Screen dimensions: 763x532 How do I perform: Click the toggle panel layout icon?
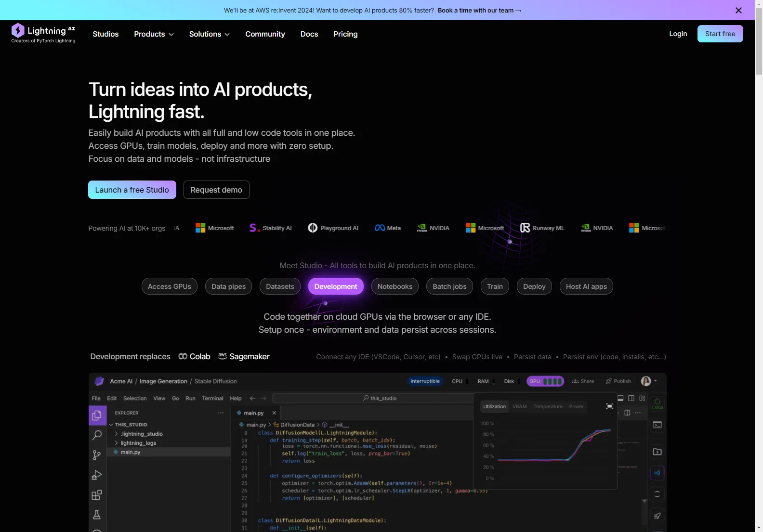620,398
